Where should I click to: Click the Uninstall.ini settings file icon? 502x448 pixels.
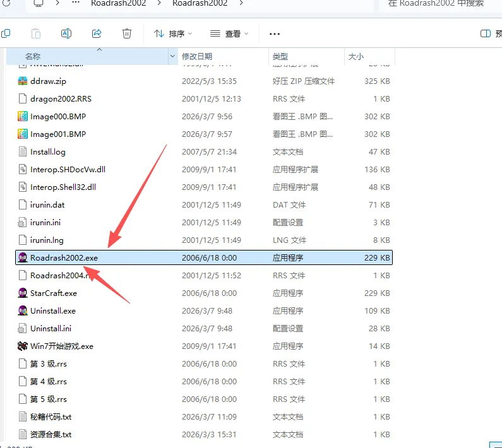pyautogui.click(x=22, y=328)
